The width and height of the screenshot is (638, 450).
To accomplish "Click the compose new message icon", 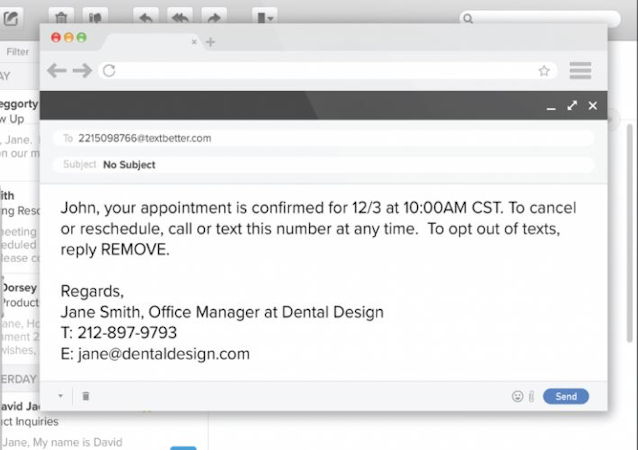I will point(11,17).
